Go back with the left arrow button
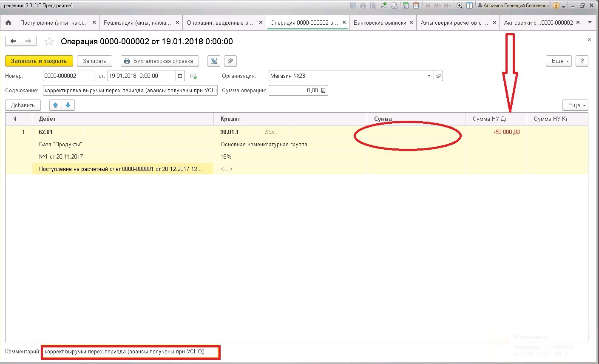The height and width of the screenshot is (364, 599). click(13, 41)
